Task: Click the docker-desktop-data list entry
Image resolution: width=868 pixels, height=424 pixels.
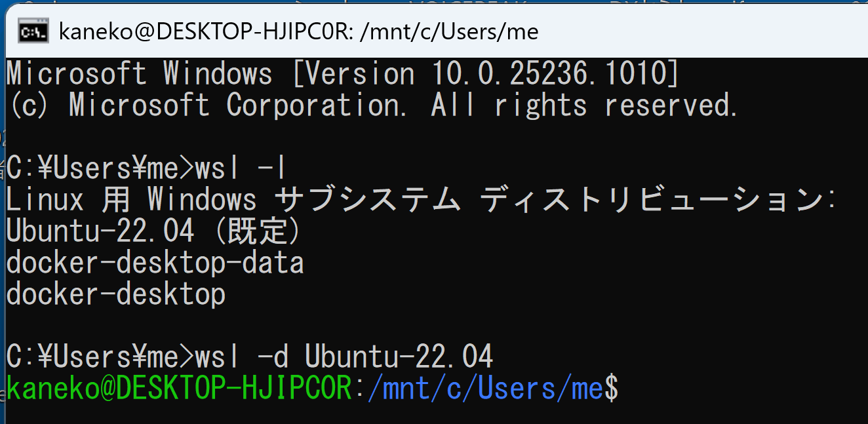Action: coord(155,263)
